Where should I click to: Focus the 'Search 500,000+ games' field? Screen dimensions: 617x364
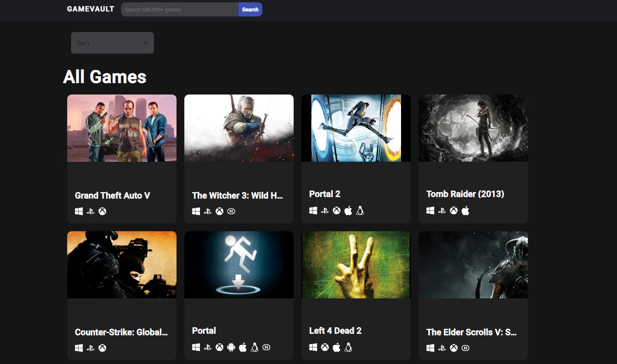tap(180, 9)
